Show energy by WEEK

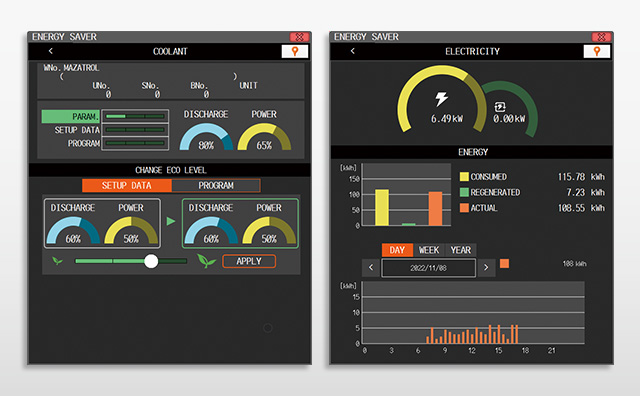429,250
